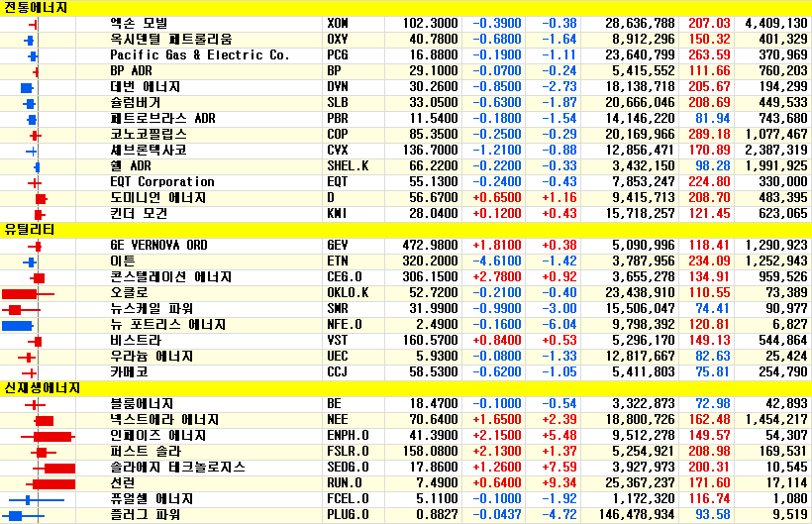Select the 콘스텔레이션 에너지 stock name

tap(171, 277)
